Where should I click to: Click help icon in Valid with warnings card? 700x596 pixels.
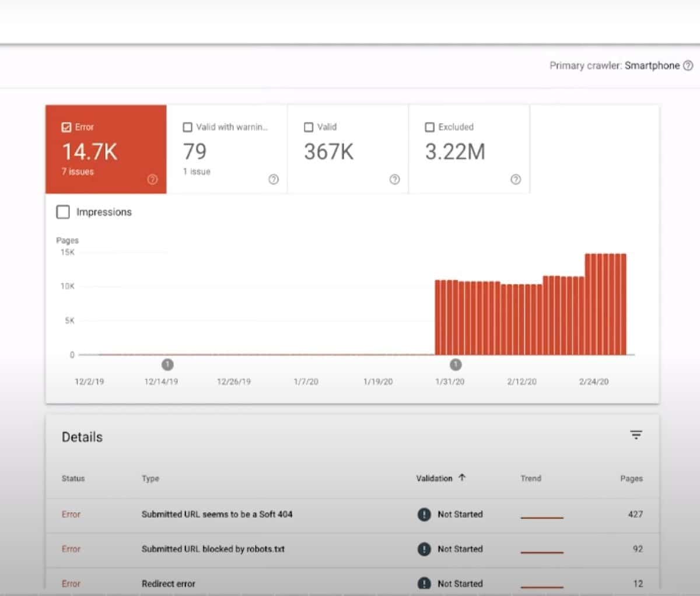pos(273,180)
